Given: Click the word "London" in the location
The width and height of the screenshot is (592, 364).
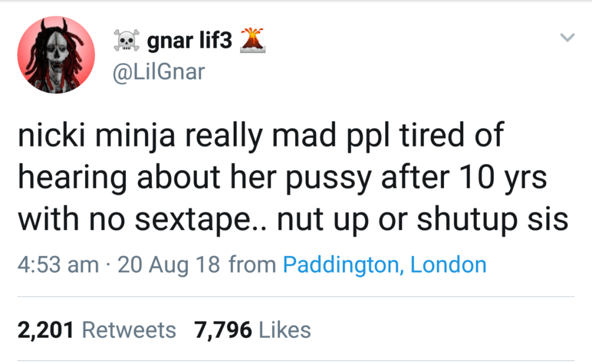Looking at the screenshot, I should point(448,265).
